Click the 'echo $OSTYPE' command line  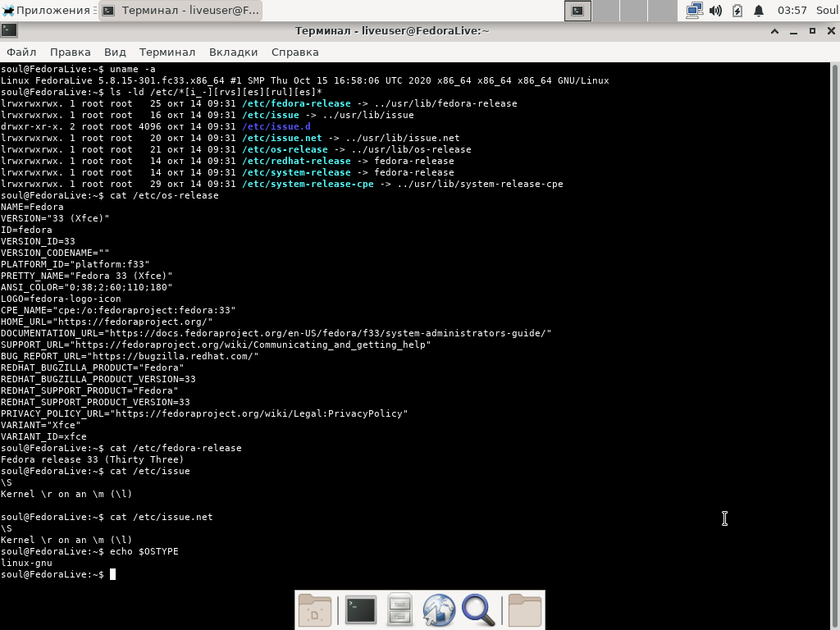tap(89, 551)
